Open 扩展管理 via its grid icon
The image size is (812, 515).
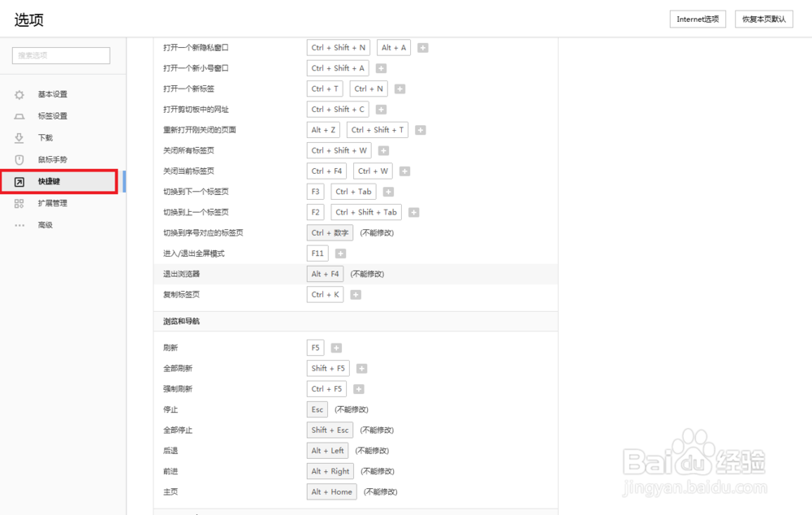click(19, 203)
